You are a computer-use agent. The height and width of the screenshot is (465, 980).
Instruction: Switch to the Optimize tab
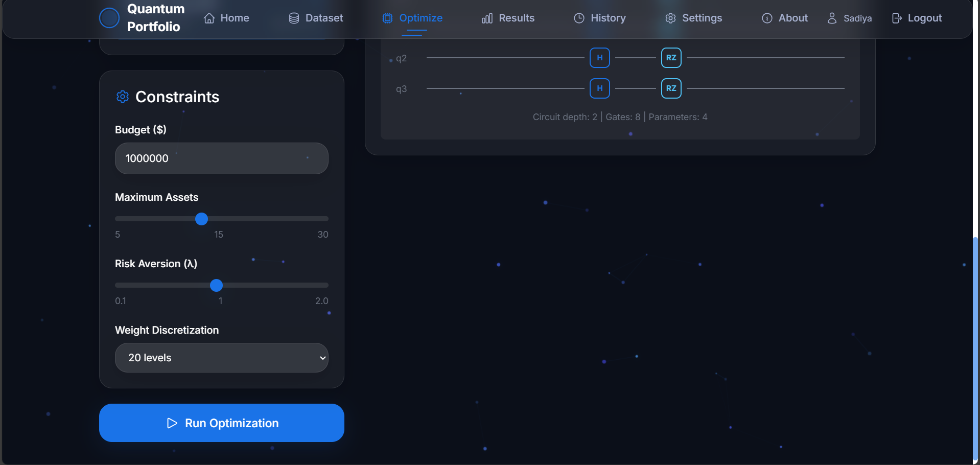412,18
